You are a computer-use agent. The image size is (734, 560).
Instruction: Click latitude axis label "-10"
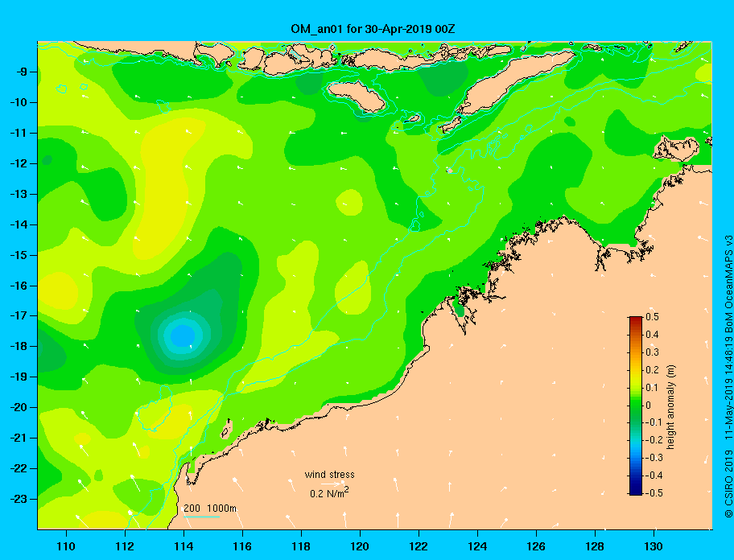(x=19, y=102)
